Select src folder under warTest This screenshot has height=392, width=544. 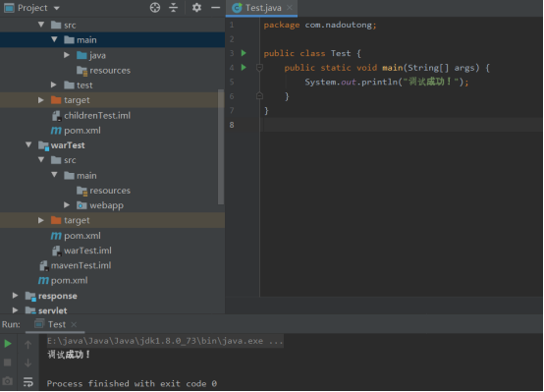click(63, 160)
